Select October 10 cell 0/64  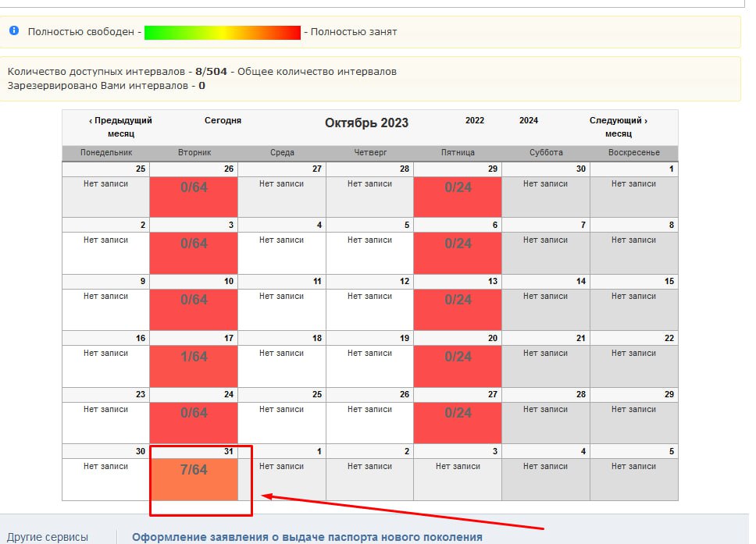coord(194,309)
